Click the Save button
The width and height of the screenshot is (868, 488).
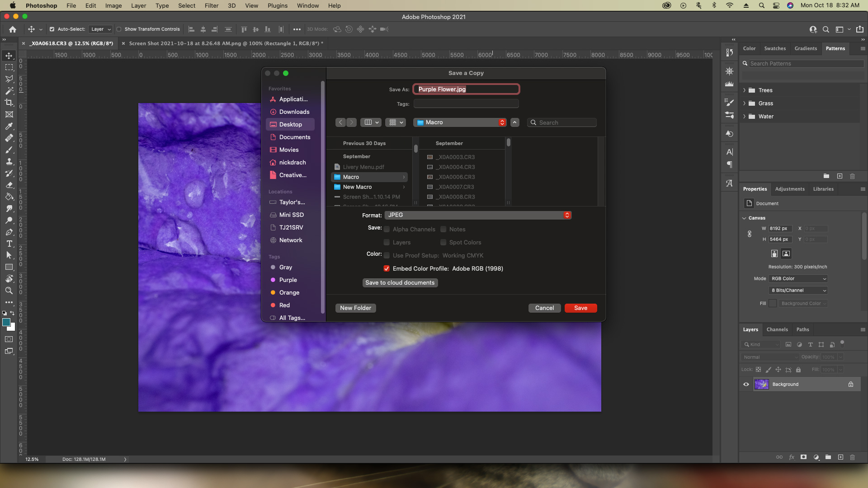[x=580, y=308]
